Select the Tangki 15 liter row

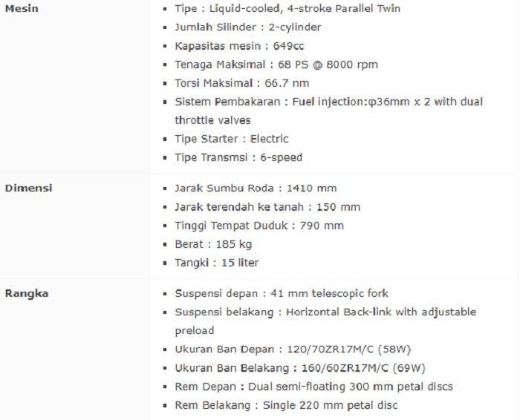tap(217, 263)
